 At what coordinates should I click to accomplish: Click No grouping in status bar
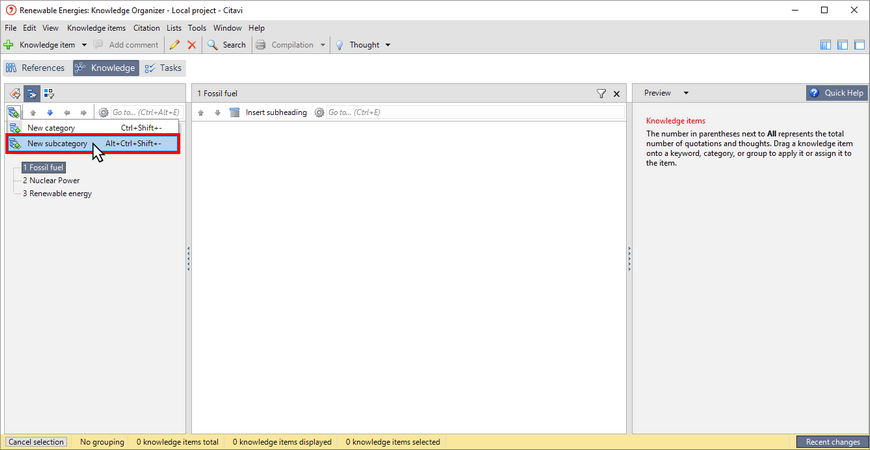coord(102,442)
